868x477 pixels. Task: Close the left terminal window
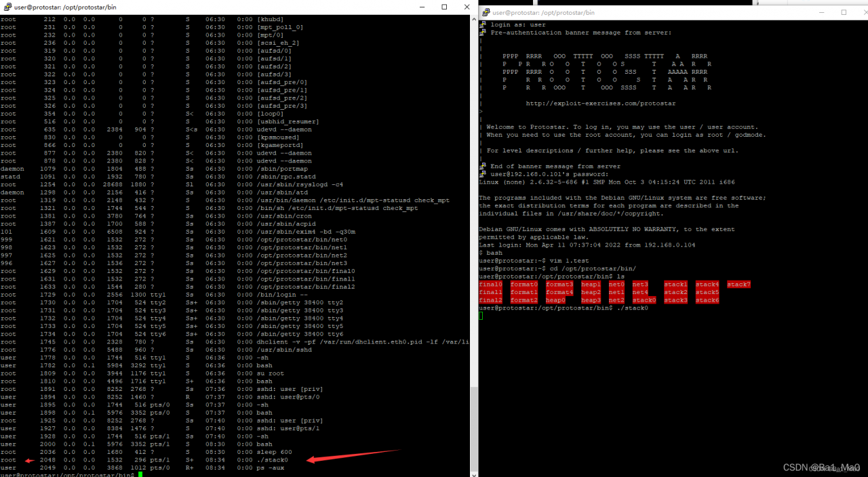(x=466, y=7)
